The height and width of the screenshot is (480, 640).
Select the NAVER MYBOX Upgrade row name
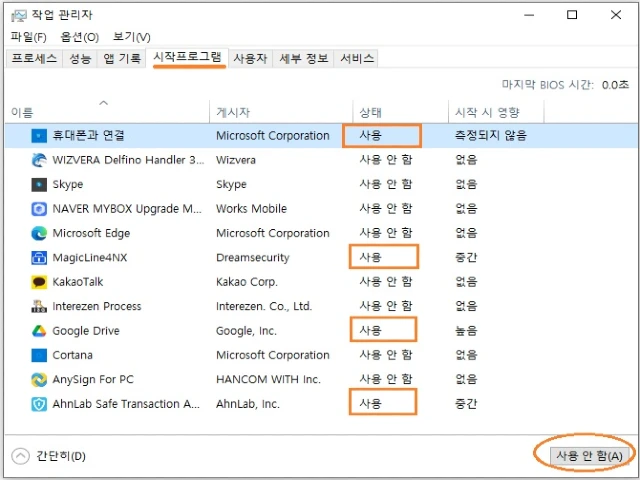coord(127,209)
